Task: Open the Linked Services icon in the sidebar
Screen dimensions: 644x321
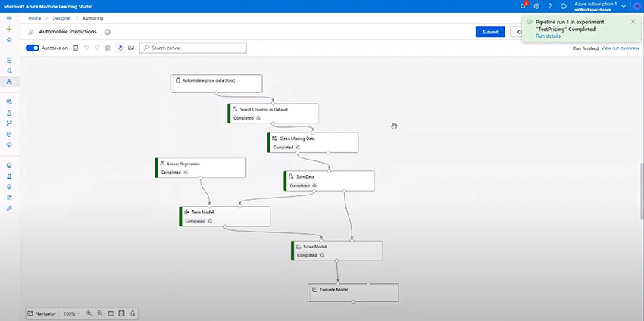Action: coord(9,208)
